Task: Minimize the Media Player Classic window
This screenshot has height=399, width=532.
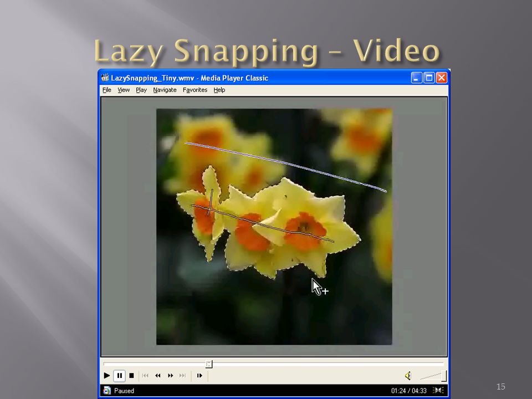Action: pyautogui.click(x=416, y=78)
